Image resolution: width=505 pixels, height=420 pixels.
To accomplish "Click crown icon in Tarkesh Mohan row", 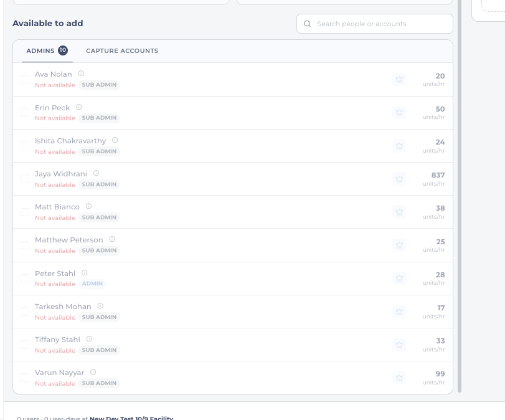I will (x=399, y=312).
